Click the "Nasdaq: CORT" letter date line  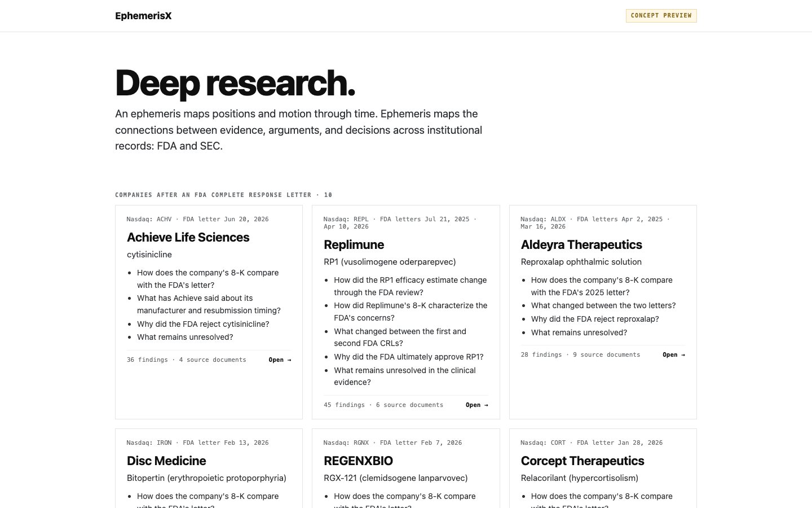point(592,443)
